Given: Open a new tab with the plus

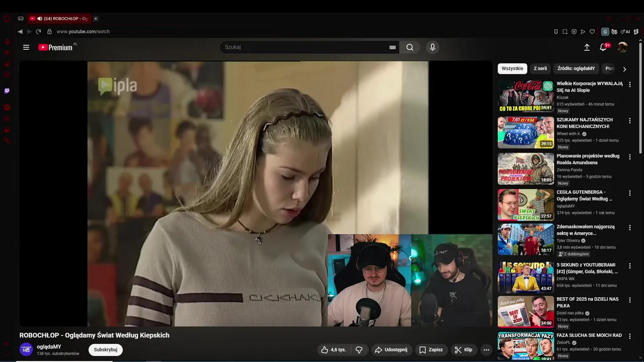Looking at the screenshot, I should click(96, 19).
